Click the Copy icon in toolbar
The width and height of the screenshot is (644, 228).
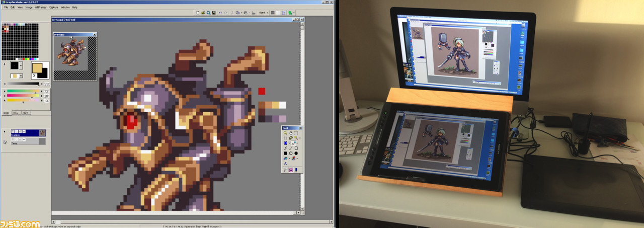coord(237,13)
